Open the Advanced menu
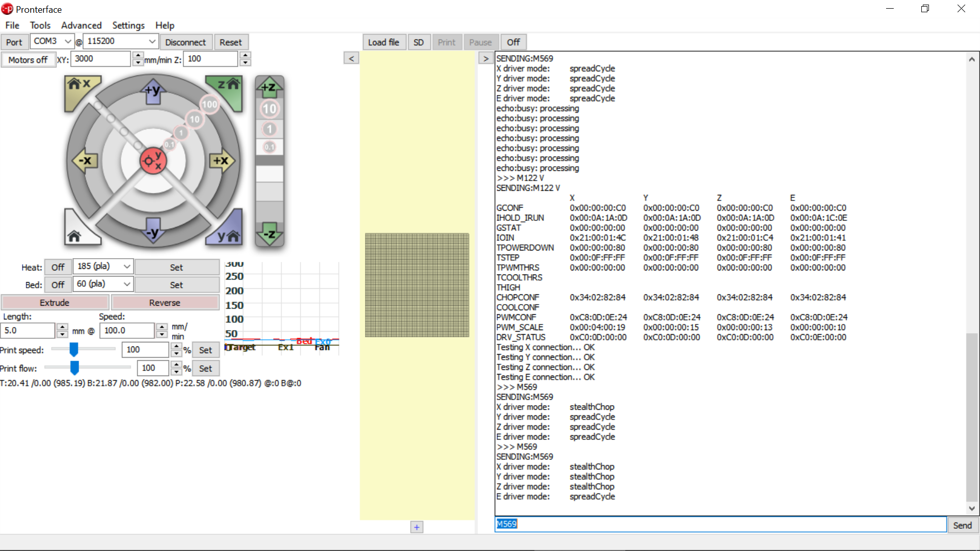980x551 pixels. (81, 25)
